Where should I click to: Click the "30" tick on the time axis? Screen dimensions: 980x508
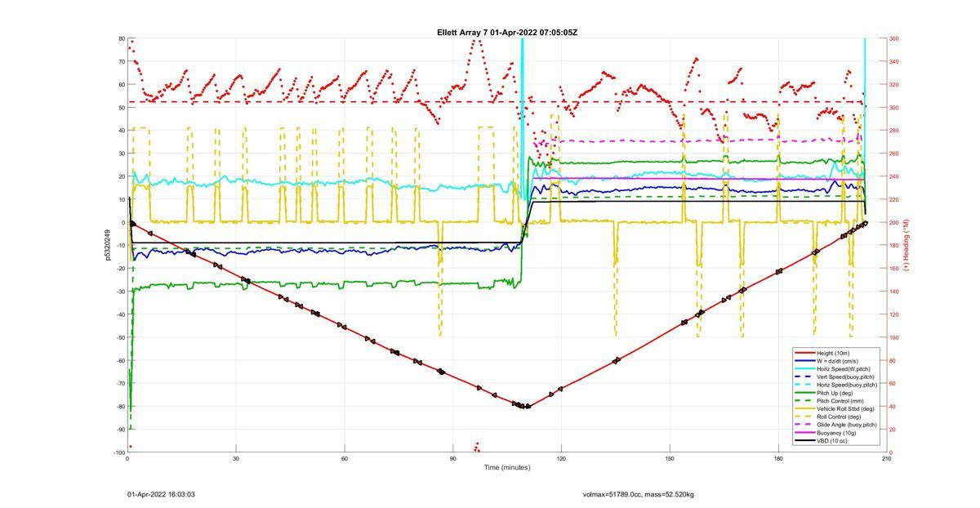coord(236,459)
